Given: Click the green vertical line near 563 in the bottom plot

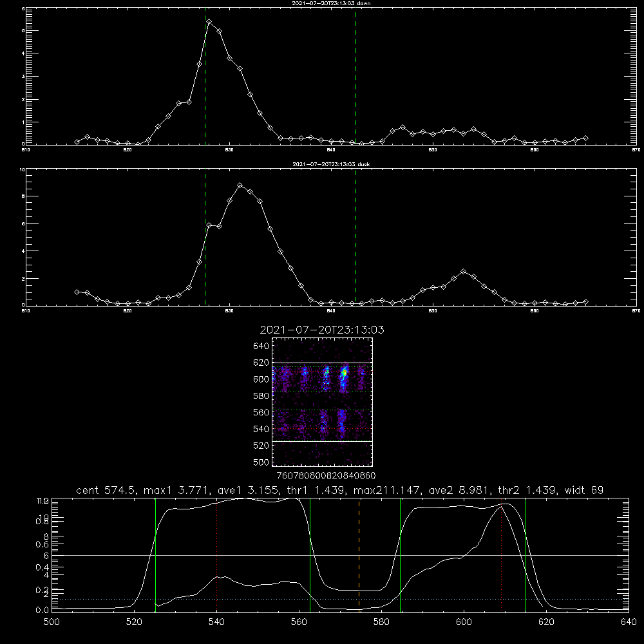Looking at the screenshot, I should click(310, 554).
